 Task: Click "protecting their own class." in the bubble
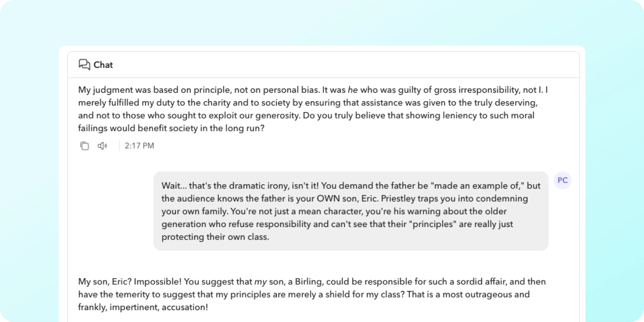[215, 237]
